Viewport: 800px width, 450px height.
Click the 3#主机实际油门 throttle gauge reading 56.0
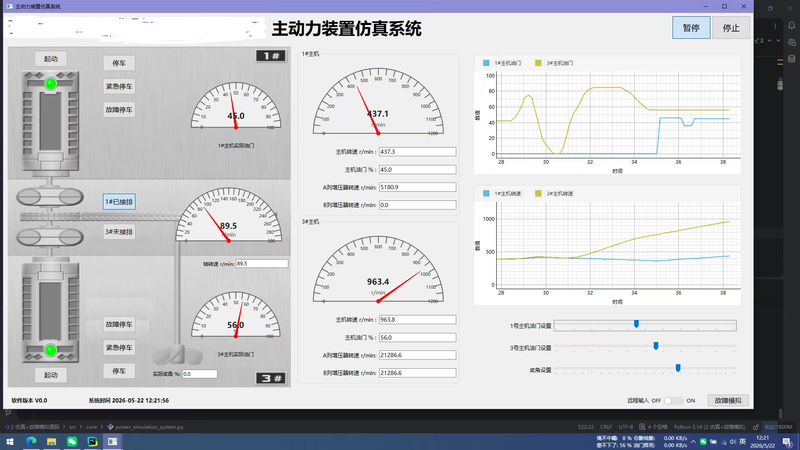point(236,315)
